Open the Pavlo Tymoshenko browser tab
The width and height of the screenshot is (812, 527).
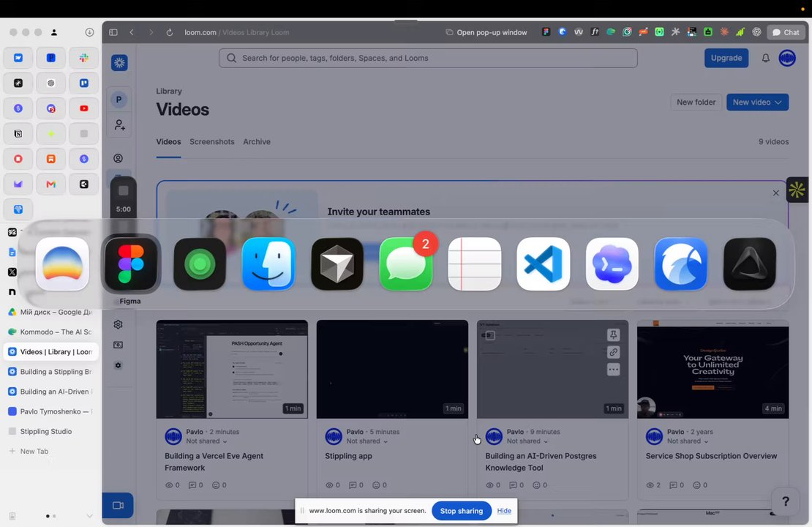pos(50,411)
